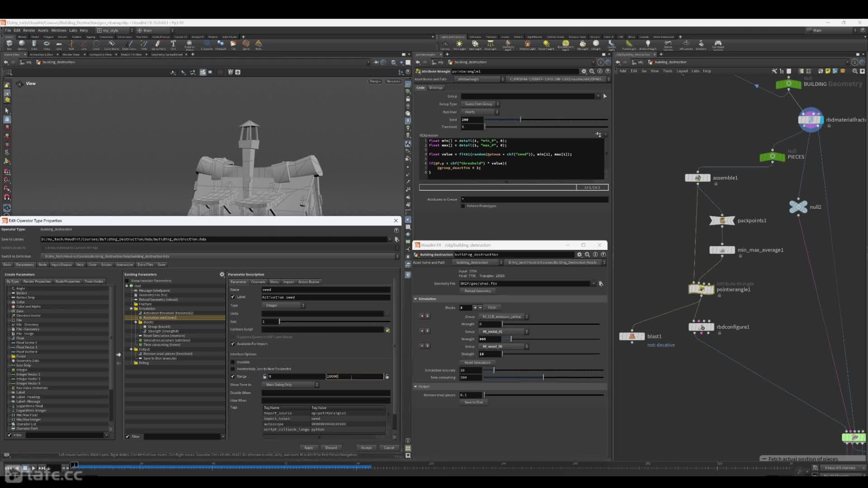This screenshot has width=868, height=488.
Task: Enable the Invisible checkbox
Action: pos(233,362)
